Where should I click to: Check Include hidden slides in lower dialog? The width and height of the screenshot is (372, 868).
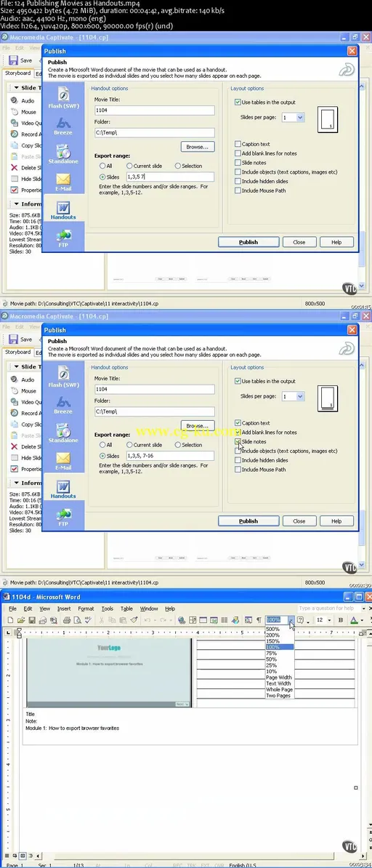[238, 460]
